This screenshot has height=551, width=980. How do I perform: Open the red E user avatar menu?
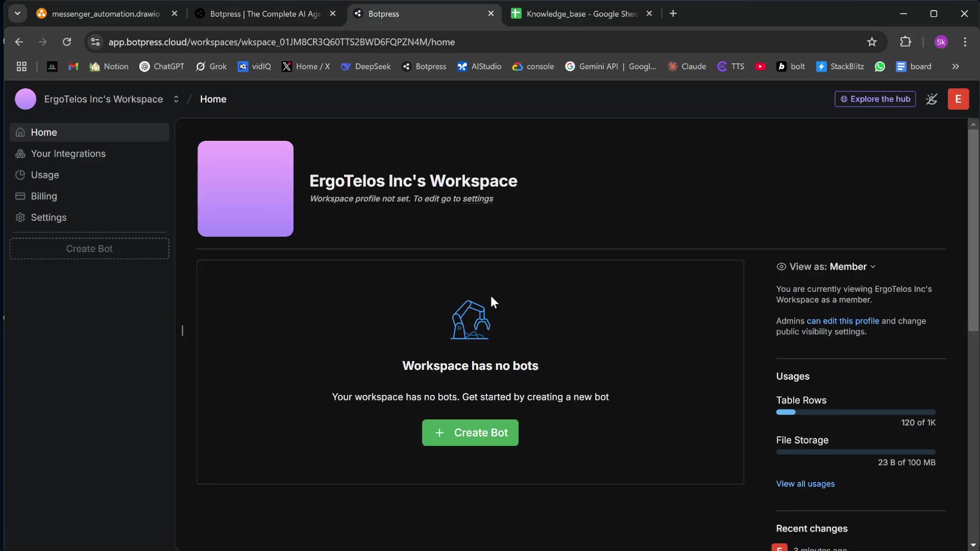(x=958, y=99)
